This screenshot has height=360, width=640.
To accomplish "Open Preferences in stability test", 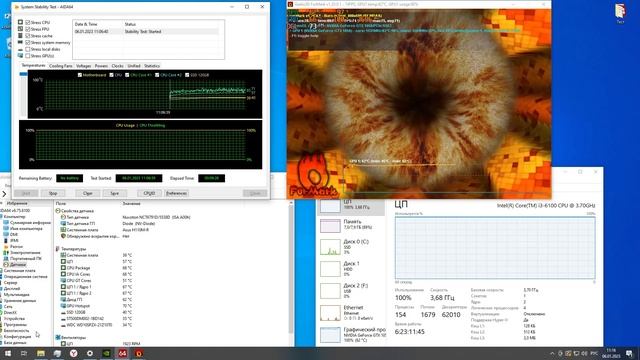I will pyautogui.click(x=176, y=193).
